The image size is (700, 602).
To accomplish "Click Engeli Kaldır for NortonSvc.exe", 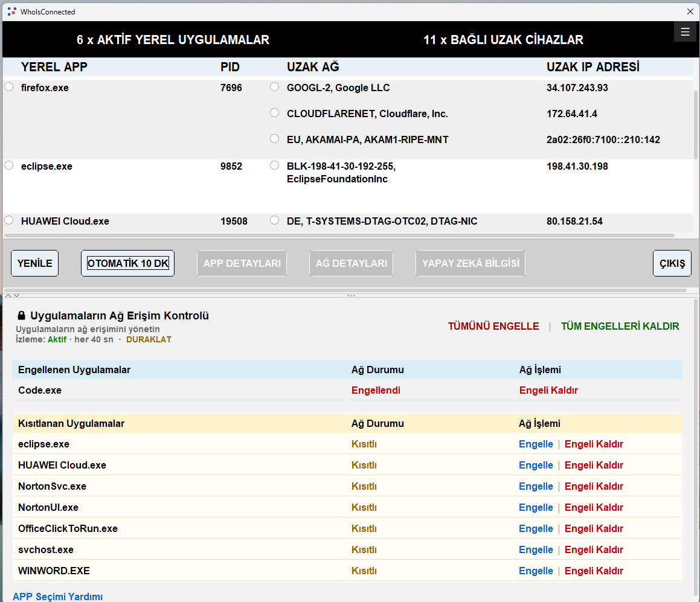I will pyautogui.click(x=594, y=487).
